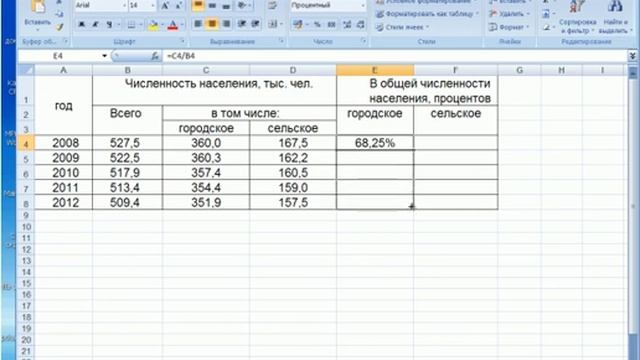Open Conditional Formatting (Условное форматирование)

tap(427, 2)
